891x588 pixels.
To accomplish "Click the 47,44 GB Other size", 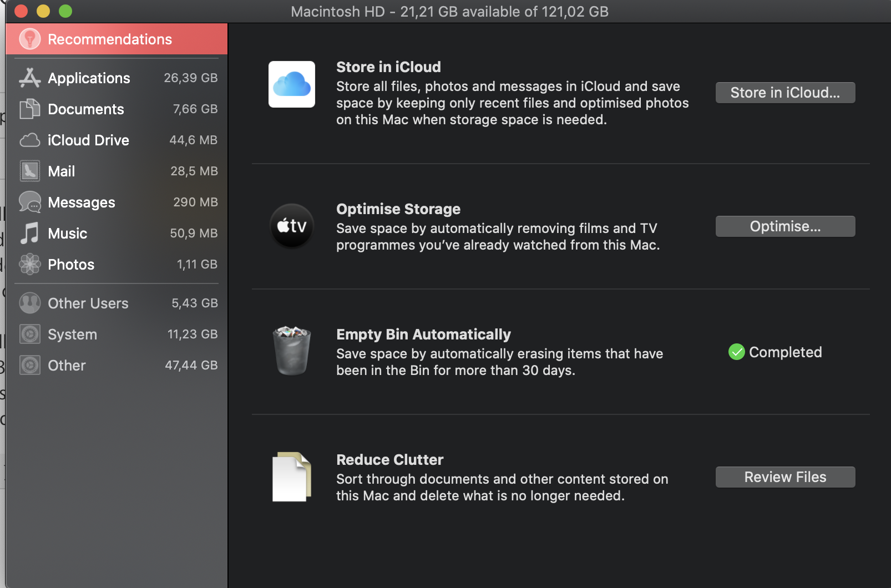I will click(191, 366).
